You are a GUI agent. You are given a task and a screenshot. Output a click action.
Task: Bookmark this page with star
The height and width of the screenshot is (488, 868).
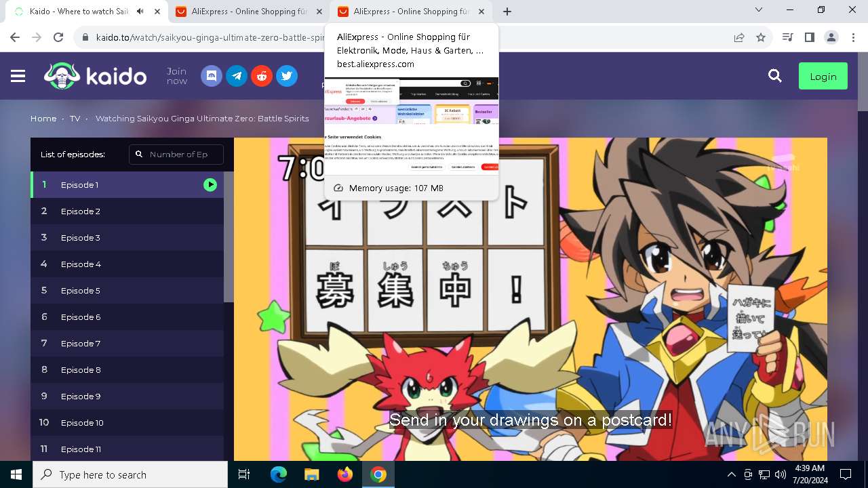[x=761, y=37]
